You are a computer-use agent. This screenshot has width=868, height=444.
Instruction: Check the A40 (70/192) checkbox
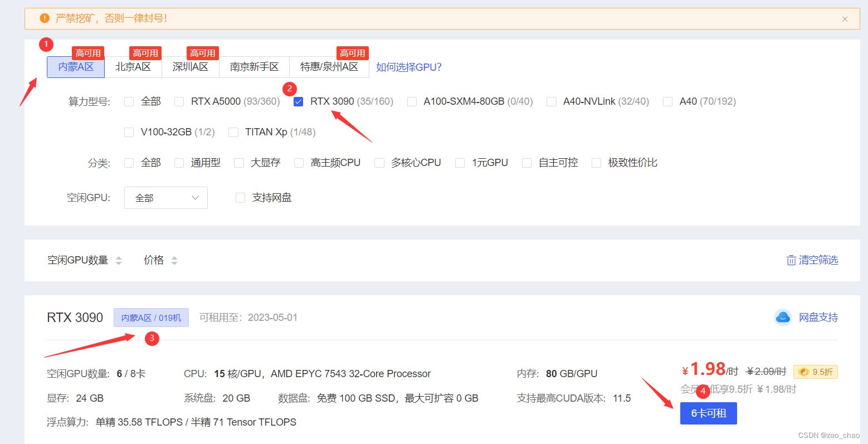(668, 101)
